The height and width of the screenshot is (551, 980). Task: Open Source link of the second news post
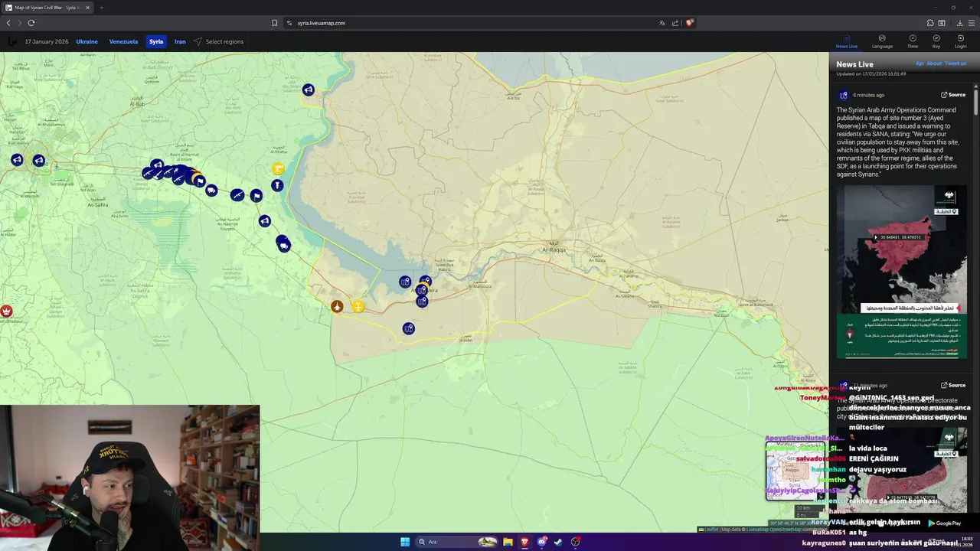click(x=953, y=385)
